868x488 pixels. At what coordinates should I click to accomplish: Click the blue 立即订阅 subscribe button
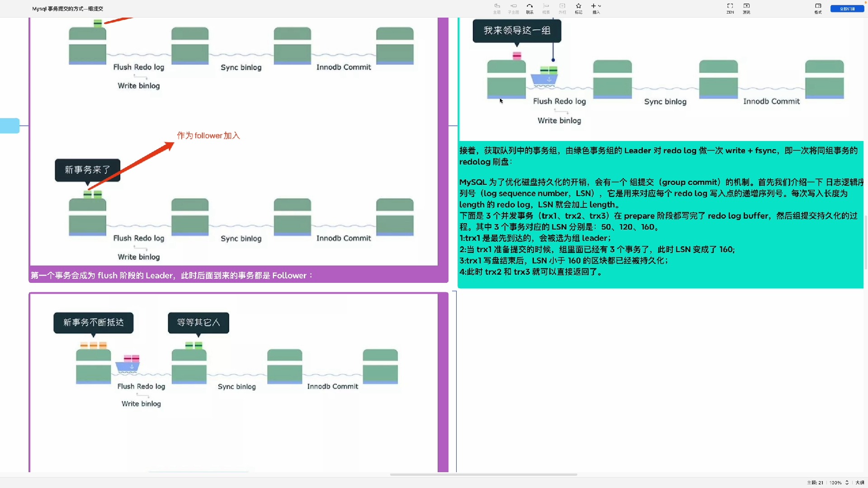pyautogui.click(x=846, y=8)
